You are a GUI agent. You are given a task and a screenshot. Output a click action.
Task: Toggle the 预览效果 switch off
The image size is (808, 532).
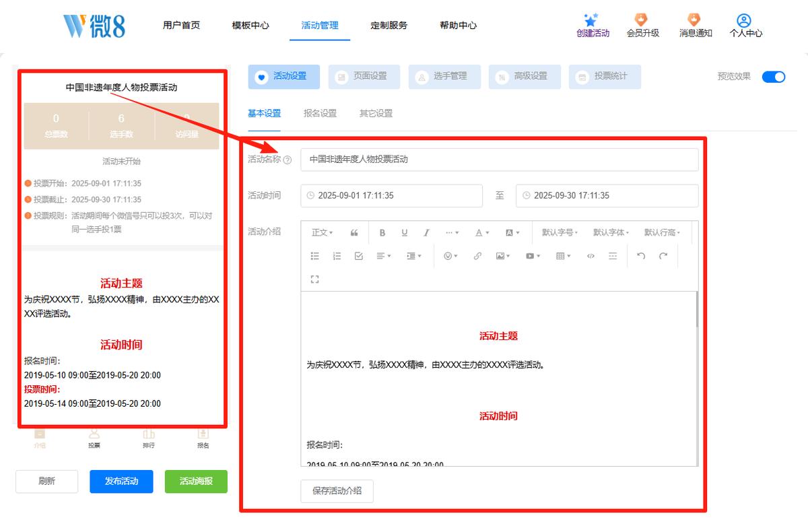tap(774, 76)
